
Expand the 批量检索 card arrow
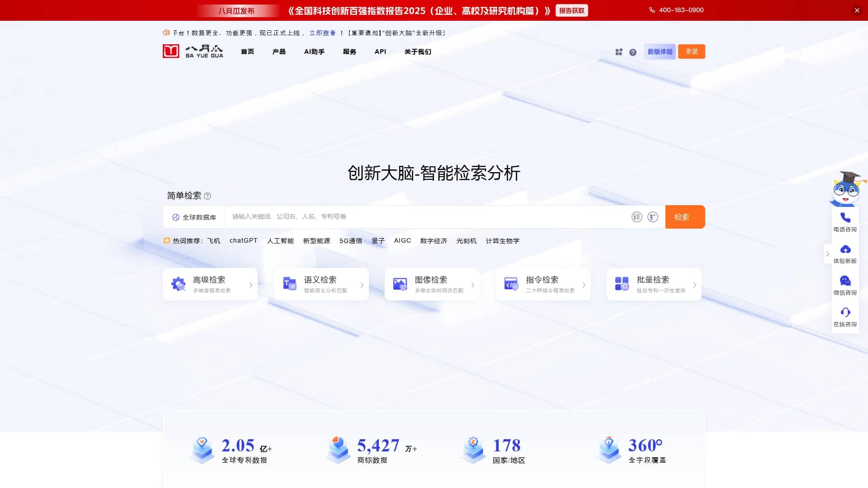695,285
